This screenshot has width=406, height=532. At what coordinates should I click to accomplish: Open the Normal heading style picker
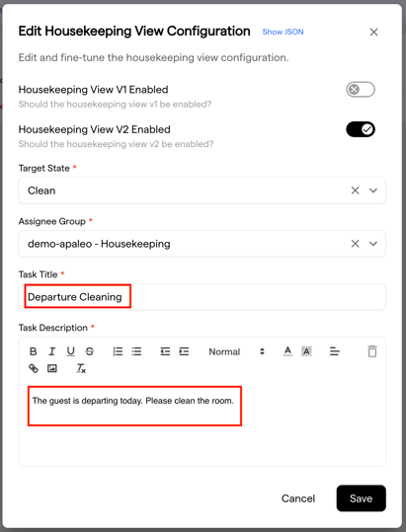point(237,351)
